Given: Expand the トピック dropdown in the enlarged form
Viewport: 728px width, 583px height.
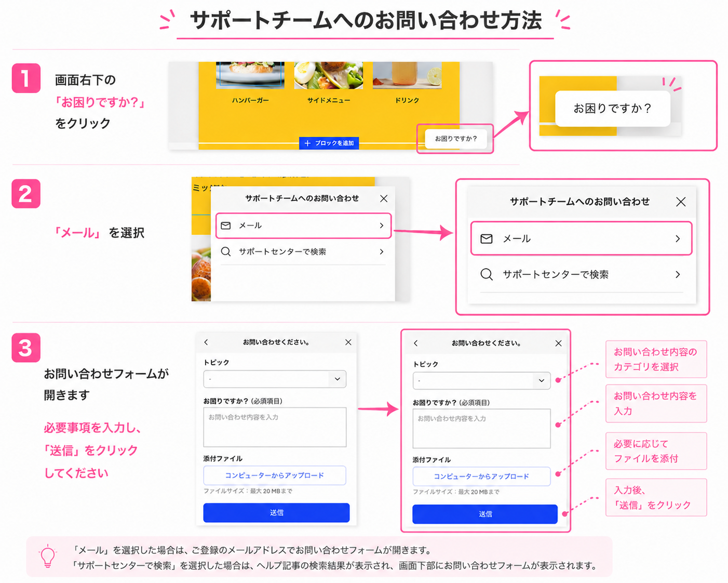Looking at the screenshot, I should pyautogui.click(x=542, y=380).
